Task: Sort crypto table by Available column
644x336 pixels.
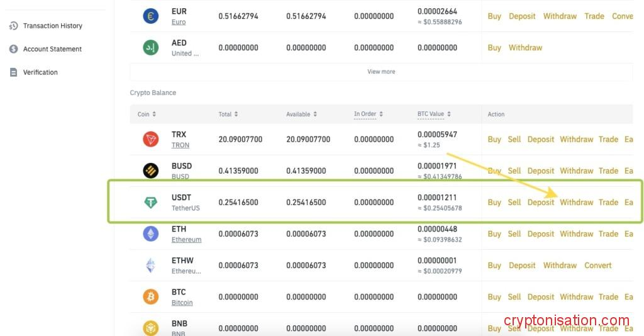Action: pos(302,114)
